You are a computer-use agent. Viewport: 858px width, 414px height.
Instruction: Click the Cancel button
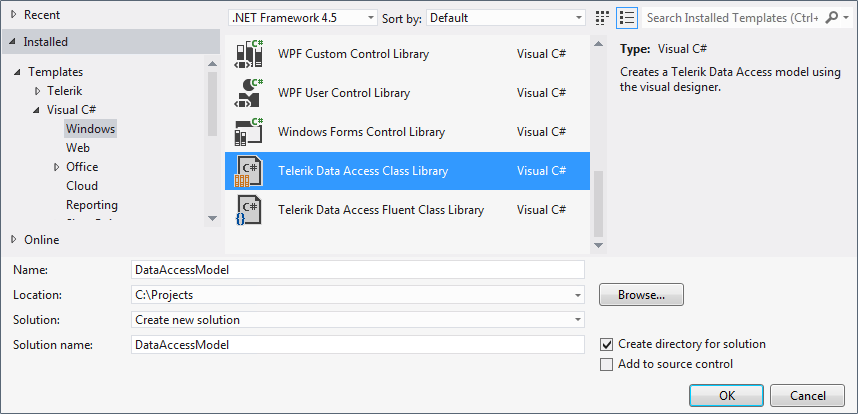pyautogui.click(x=808, y=395)
